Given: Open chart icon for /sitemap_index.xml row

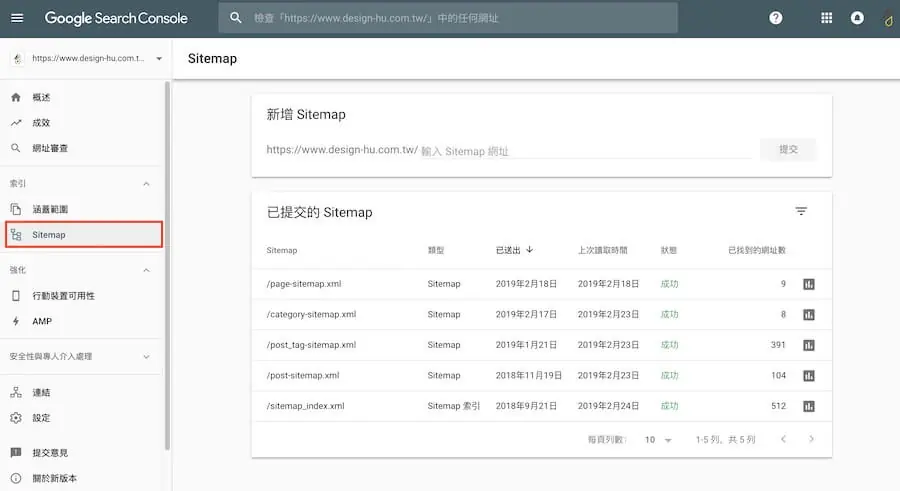Looking at the screenshot, I should tap(809, 406).
